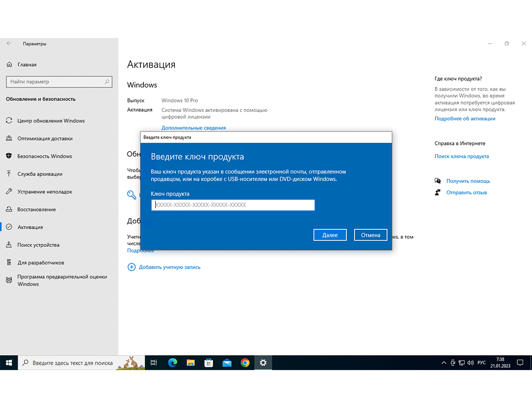This screenshot has width=532, height=408.
Task: Open the Поиск ключа продукта link
Action: (461, 156)
